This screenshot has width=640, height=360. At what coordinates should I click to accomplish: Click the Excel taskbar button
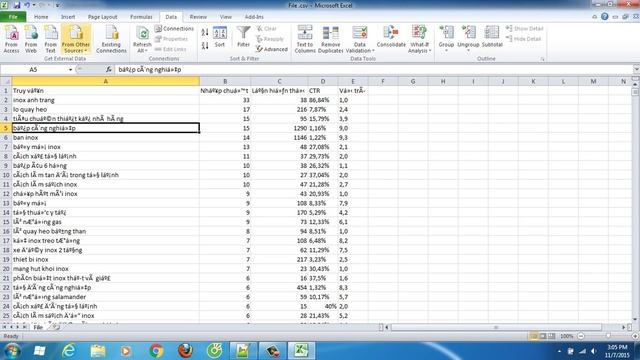(x=301, y=351)
